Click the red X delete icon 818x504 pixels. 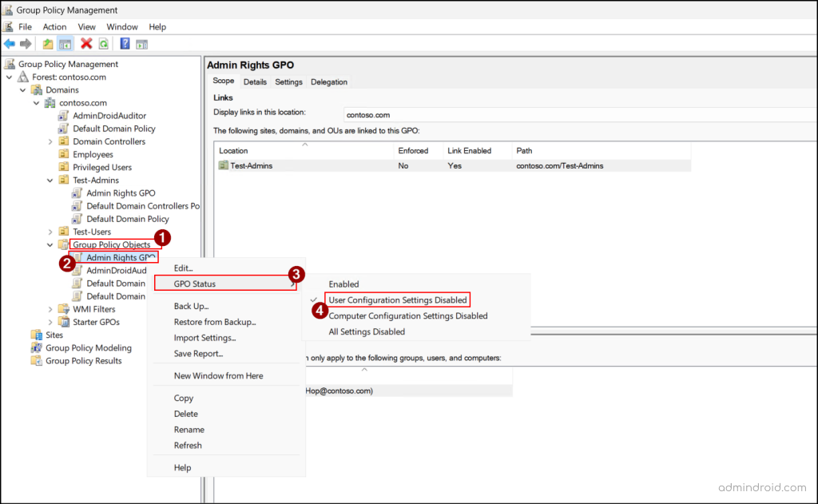pos(85,44)
